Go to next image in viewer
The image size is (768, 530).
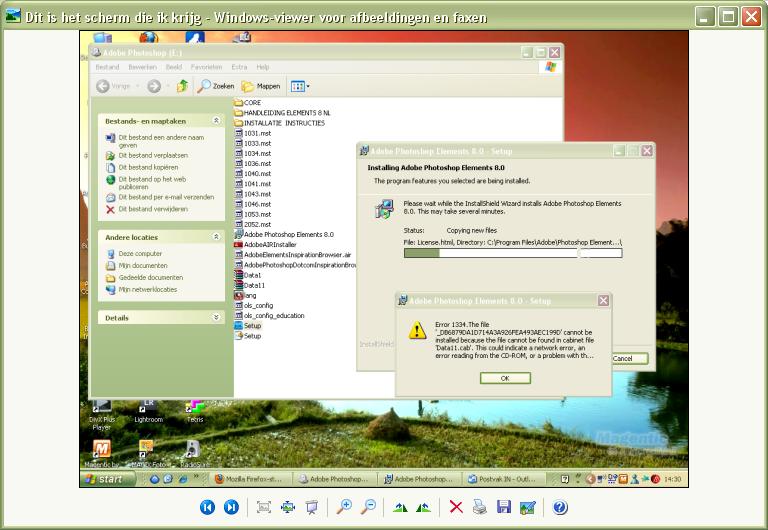point(231,507)
